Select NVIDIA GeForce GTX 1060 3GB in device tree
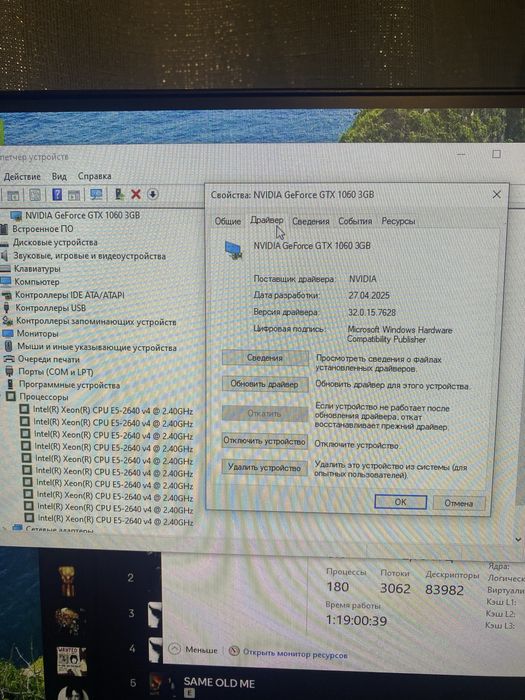Image resolution: width=525 pixels, height=700 pixels. pyautogui.click(x=83, y=215)
